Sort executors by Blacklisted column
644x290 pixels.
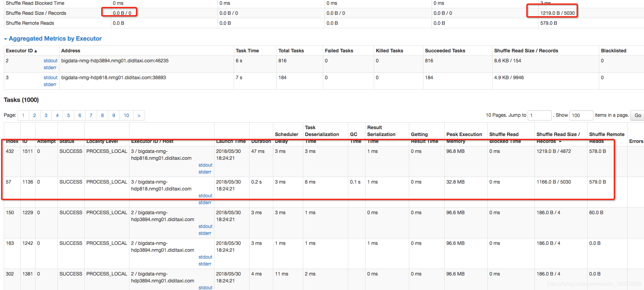click(x=613, y=51)
